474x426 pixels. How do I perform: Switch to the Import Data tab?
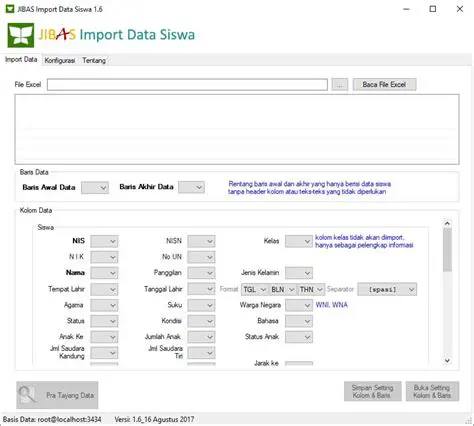[x=21, y=60]
